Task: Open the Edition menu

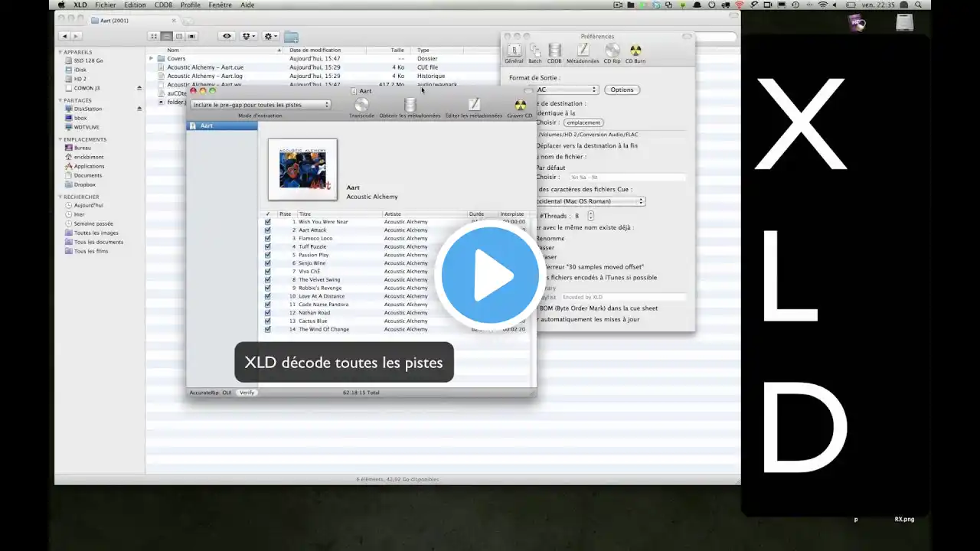Action: point(135,5)
